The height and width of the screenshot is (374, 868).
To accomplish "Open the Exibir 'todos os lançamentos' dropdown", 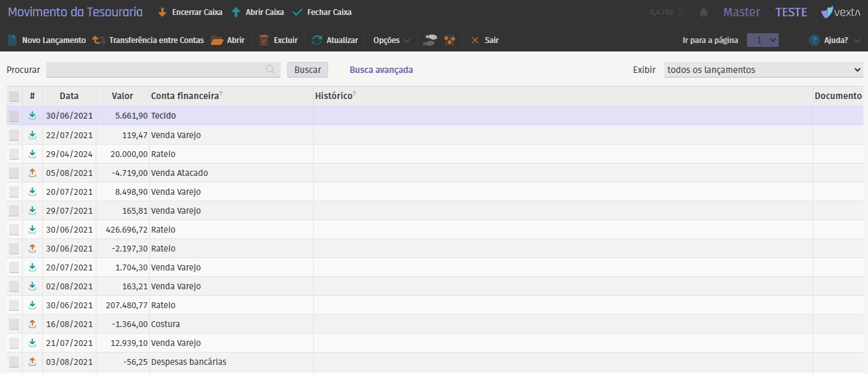I will point(763,70).
